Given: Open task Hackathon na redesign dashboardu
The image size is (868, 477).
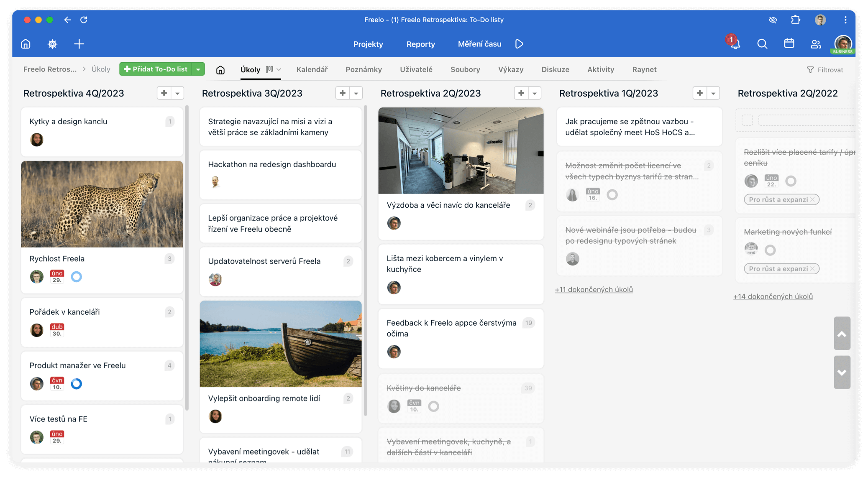Looking at the screenshot, I should click(x=272, y=164).
